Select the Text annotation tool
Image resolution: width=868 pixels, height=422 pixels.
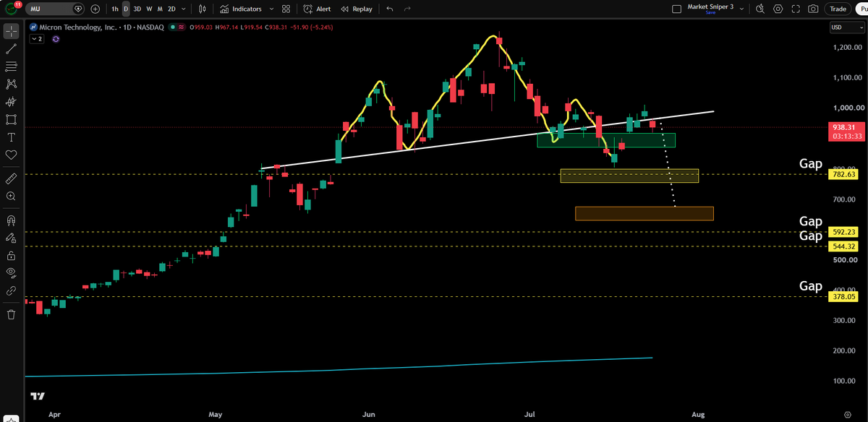pyautogui.click(x=11, y=137)
